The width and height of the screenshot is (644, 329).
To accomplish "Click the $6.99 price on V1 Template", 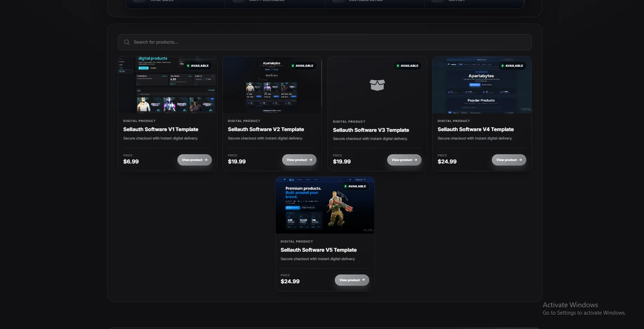I will pyautogui.click(x=131, y=162).
